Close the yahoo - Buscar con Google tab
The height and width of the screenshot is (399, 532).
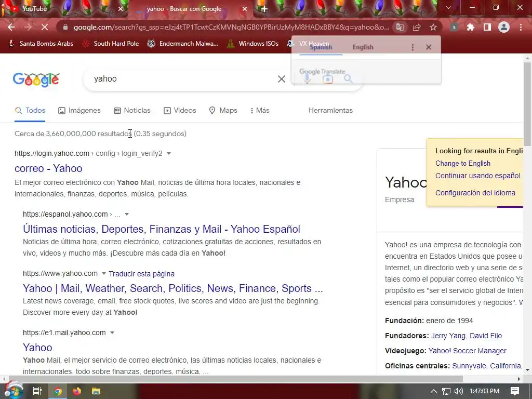(245, 9)
